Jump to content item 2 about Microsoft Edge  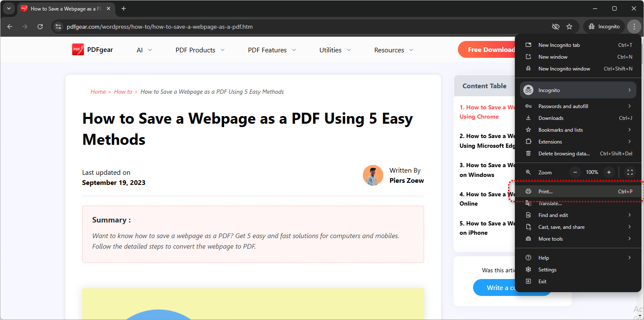click(487, 141)
